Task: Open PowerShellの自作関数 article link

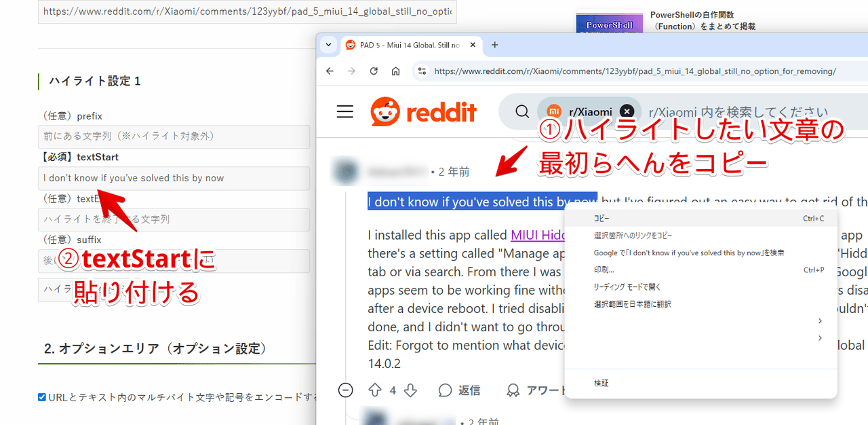Action: tap(703, 20)
